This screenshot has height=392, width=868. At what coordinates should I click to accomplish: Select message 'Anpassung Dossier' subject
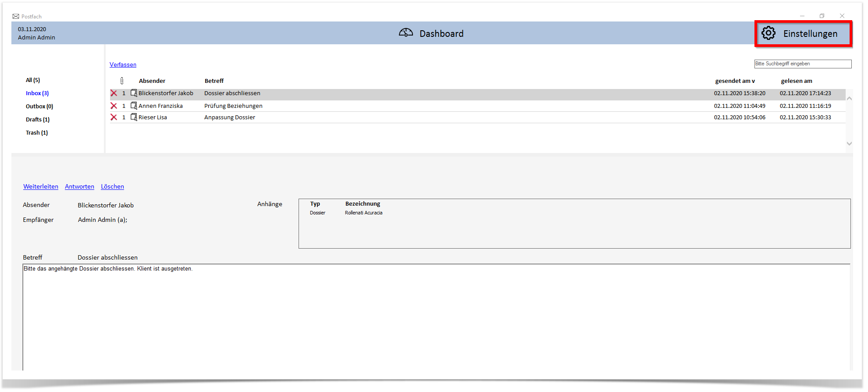click(x=230, y=118)
